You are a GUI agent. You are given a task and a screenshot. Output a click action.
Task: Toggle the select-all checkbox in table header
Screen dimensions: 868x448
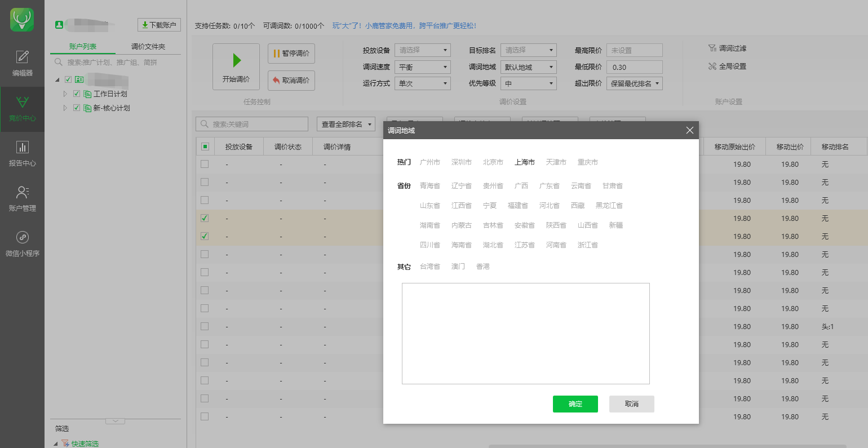tap(205, 147)
